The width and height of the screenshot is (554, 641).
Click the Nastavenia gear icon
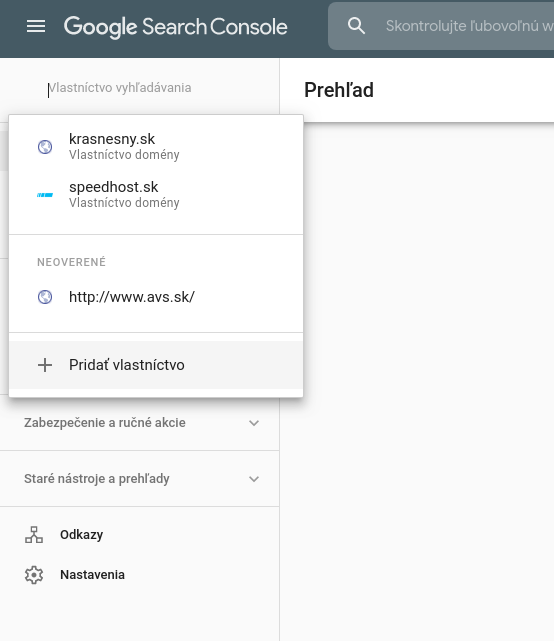tap(34, 575)
